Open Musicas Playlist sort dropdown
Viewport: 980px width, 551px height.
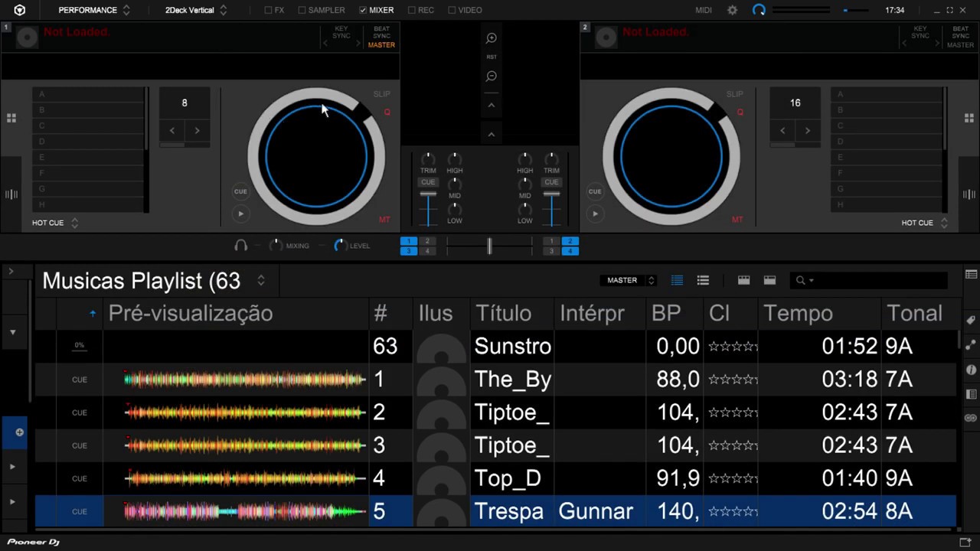[261, 280]
